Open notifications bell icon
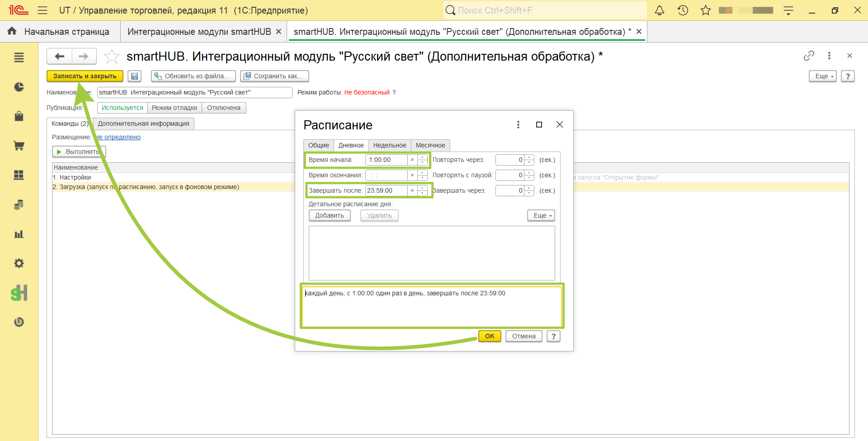Screen dimensions: 868x441 click(x=660, y=10)
